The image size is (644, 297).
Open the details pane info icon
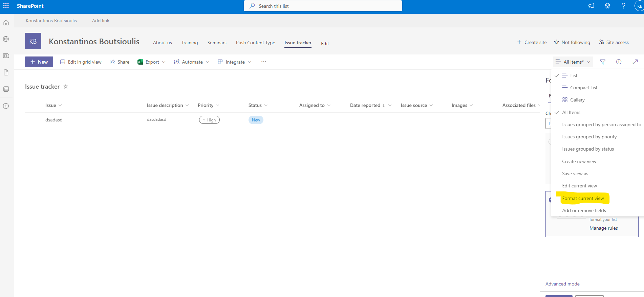coord(619,62)
